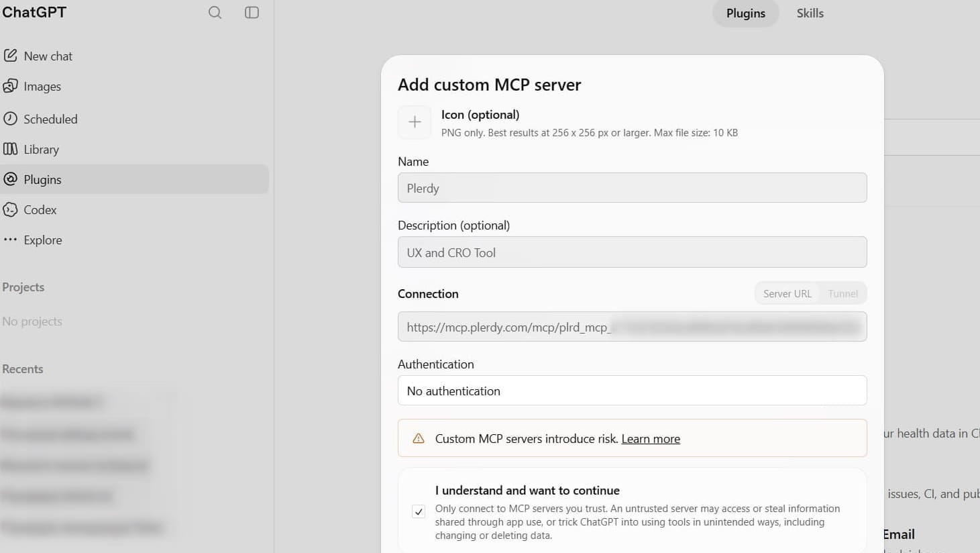Screen dimensions: 980x553
Task: Follow the Learn more link
Action: [651, 439]
